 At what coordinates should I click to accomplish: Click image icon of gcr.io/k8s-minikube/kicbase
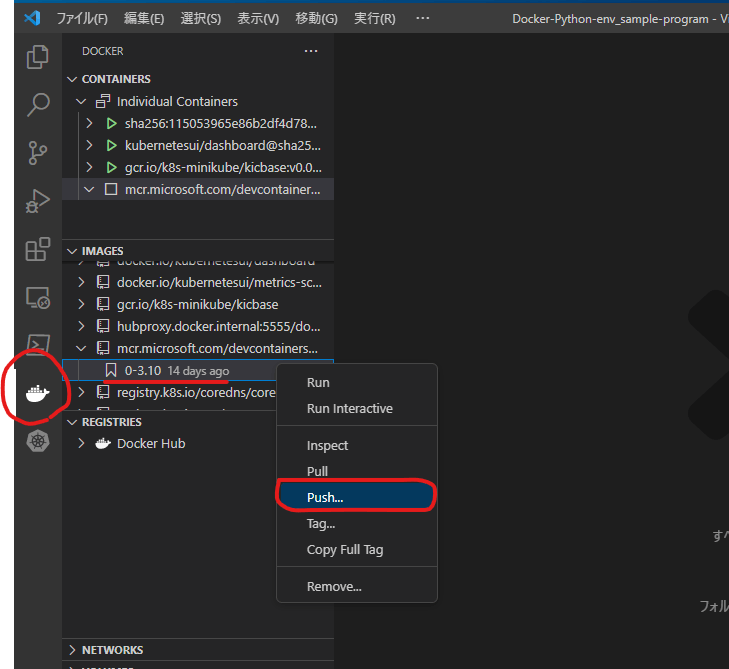coord(103,305)
